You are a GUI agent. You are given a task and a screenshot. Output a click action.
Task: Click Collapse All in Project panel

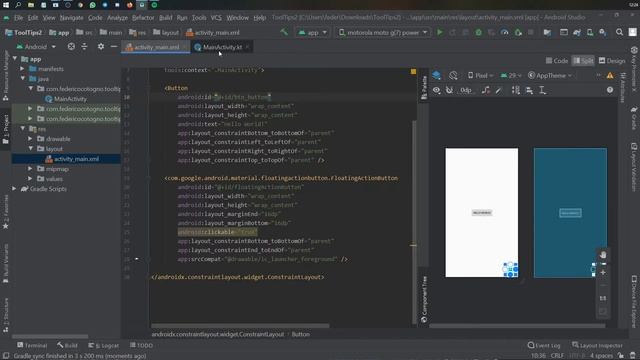coord(84,47)
